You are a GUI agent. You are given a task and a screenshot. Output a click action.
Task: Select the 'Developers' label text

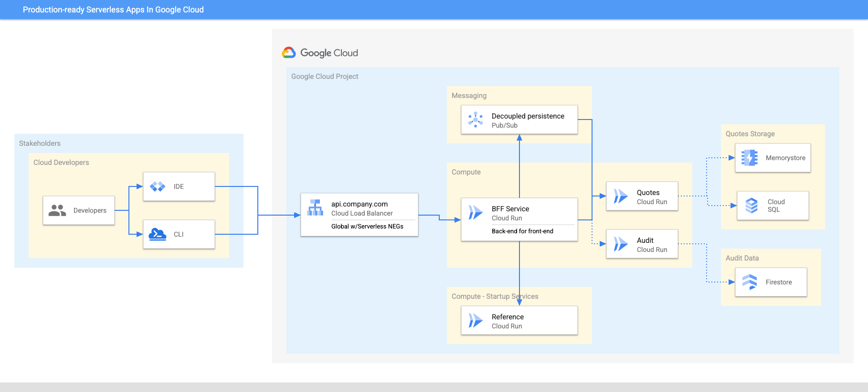pos(90,210)
